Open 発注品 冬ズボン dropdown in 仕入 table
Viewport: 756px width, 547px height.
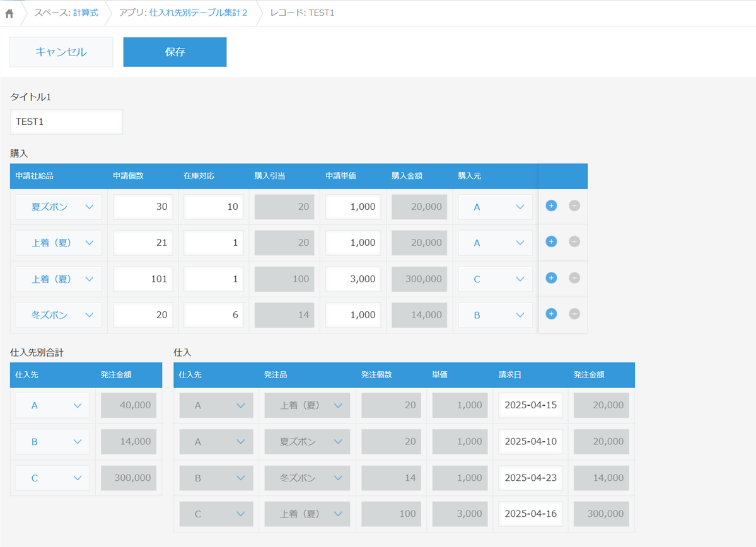(307, 478)
